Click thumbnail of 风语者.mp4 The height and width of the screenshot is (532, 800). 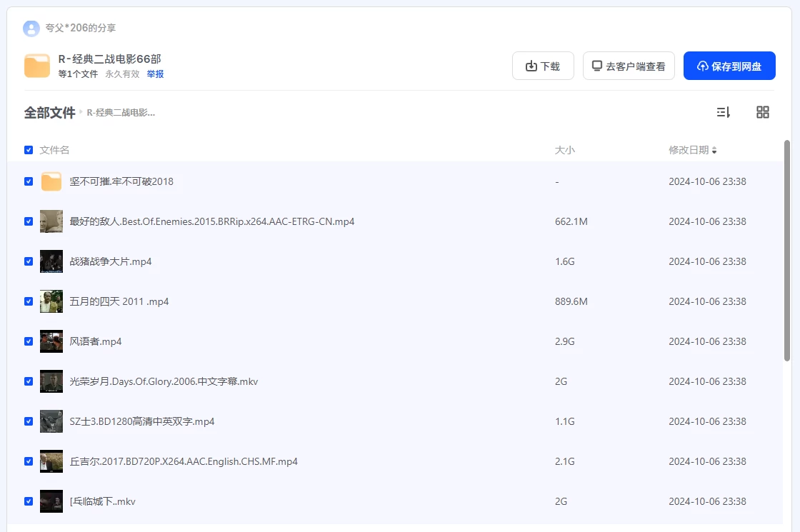(51, 341)
